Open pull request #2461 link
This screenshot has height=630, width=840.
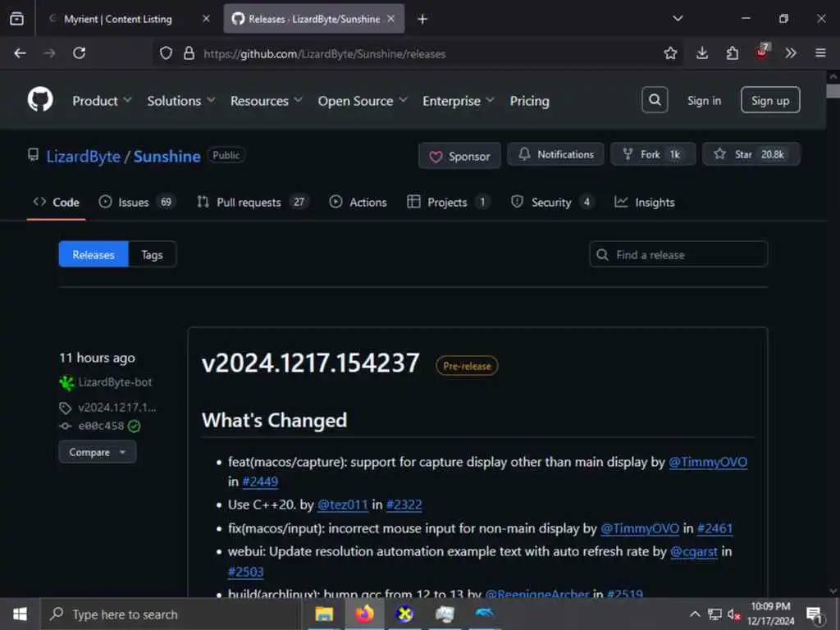tap(714, 528)
